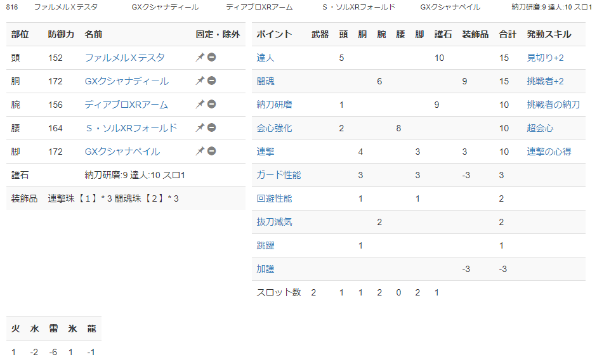
Task: Click defense value 164 in waist row
Action: [55, 128]
